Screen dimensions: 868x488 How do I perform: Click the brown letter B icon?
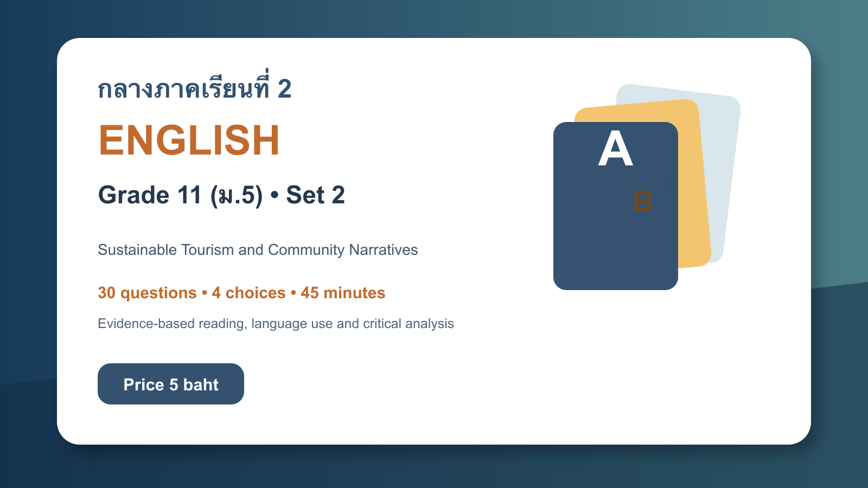pyautogui.click(x=643, y=201)
